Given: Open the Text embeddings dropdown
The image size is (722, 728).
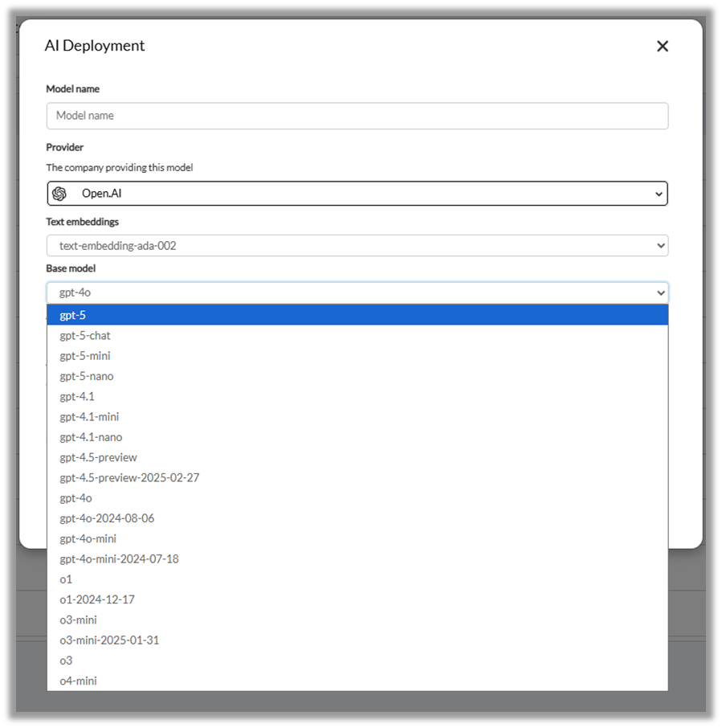Looking at the screenshot, I should (357, 246).
